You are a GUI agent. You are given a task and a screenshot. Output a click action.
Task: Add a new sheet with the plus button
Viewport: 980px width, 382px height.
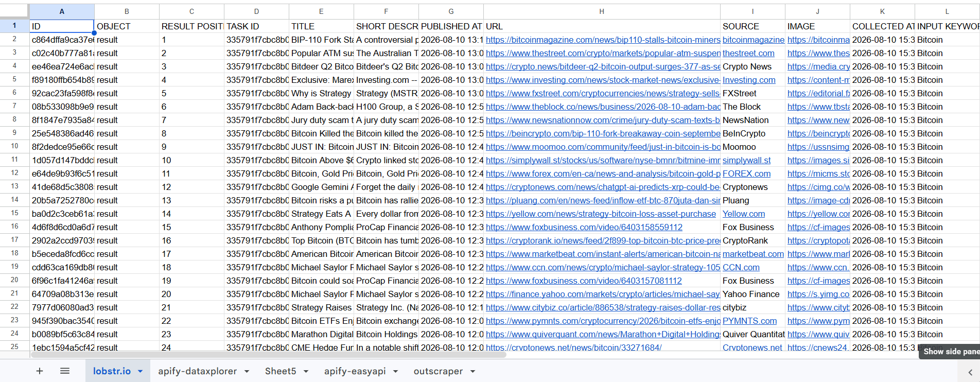pyautogui.click(x=40, y=371)
